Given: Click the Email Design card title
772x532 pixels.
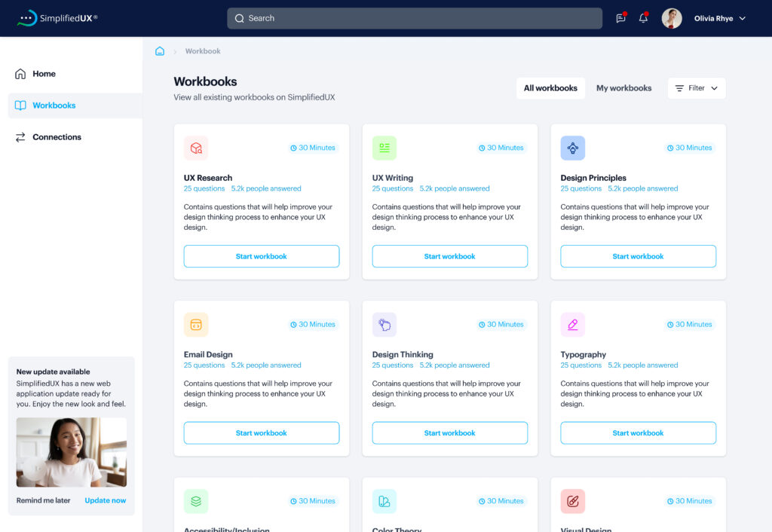Looking at the screenshot, I should click(x=208, y=355).
